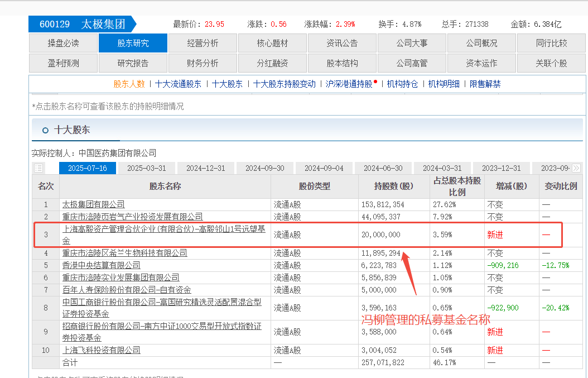Open the 研究报告 tab
The height and width of the screenshot is (378, 588).
[x=133, y=63]
